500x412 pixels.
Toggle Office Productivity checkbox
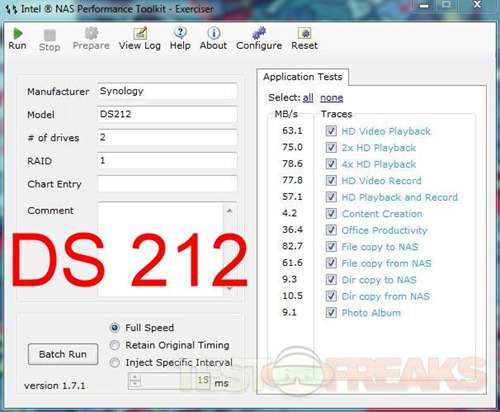(331, 230)
